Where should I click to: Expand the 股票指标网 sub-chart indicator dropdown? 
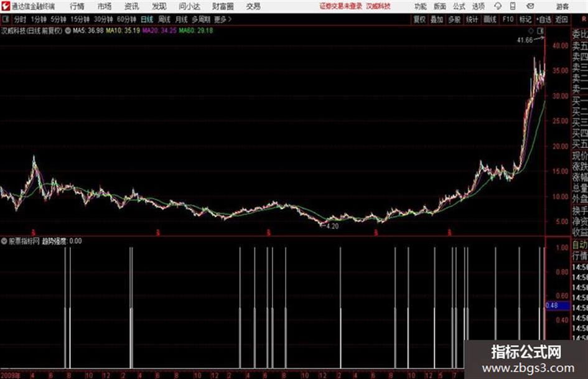[x=4, y=241]
